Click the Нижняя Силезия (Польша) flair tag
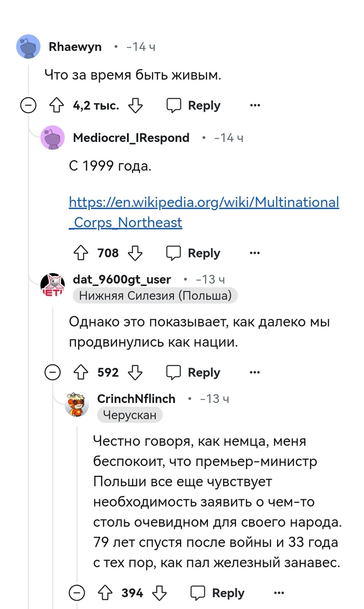Screen dimensions: 364x609 pyautogui.click(x=155, y=296)
